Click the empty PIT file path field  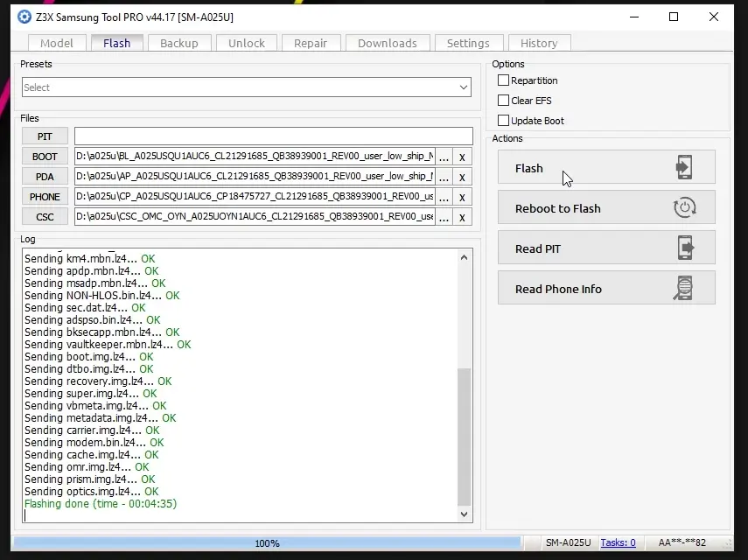[273, 136]
